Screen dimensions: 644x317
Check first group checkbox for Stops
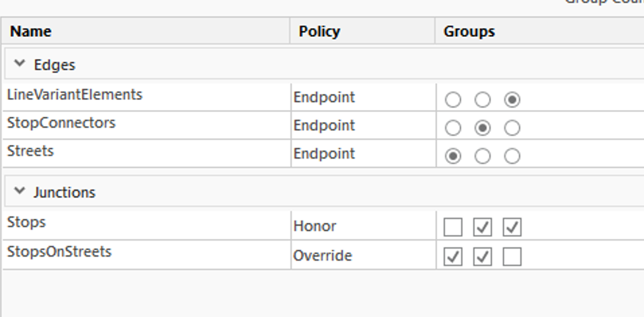click(453, 228)
